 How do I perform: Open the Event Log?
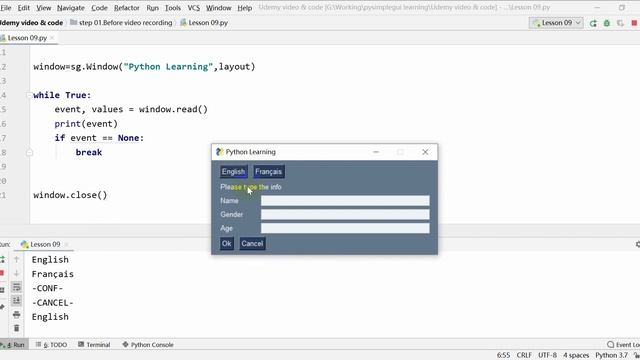point(623,344)
